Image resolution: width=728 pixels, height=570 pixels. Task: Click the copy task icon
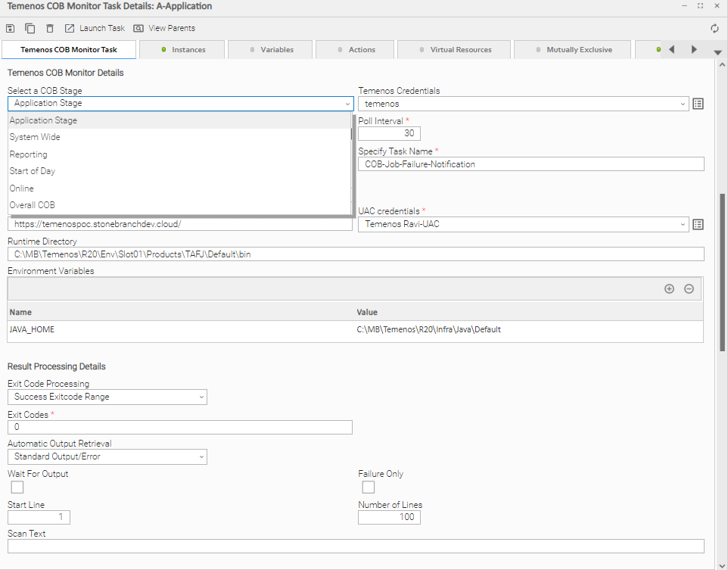click(30, 28)
